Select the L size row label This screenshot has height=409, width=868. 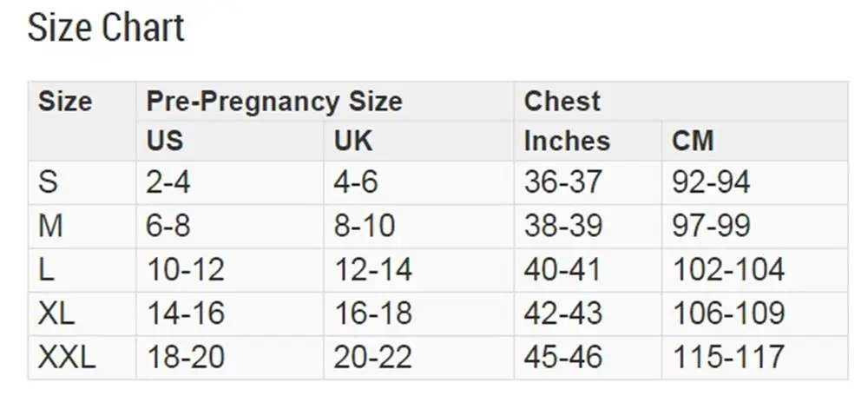pyautogui.click(x=82, y=270)
